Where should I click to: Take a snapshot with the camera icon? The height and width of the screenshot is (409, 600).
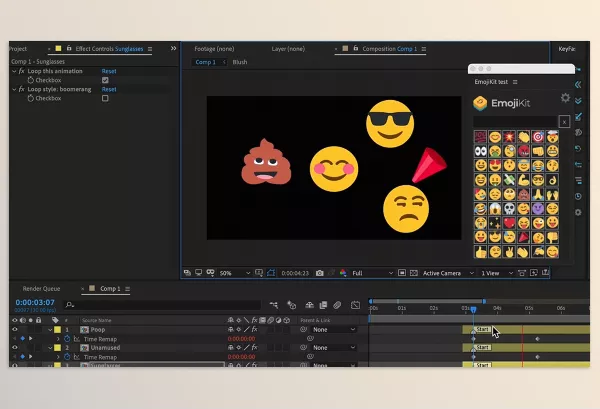[x=320, y=273]
